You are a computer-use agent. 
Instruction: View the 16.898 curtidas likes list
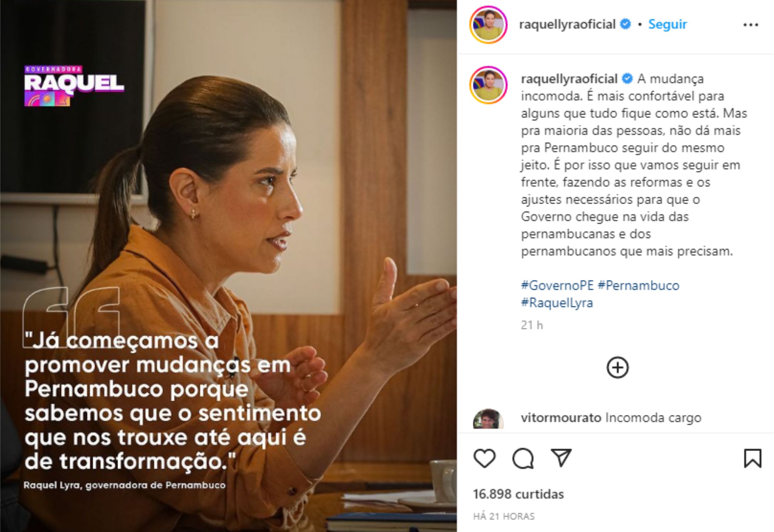click(x=518, y=494)
